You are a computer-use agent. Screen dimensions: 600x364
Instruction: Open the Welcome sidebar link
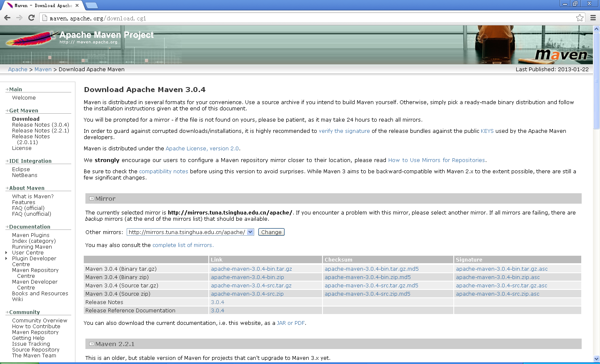coord(24,98)
